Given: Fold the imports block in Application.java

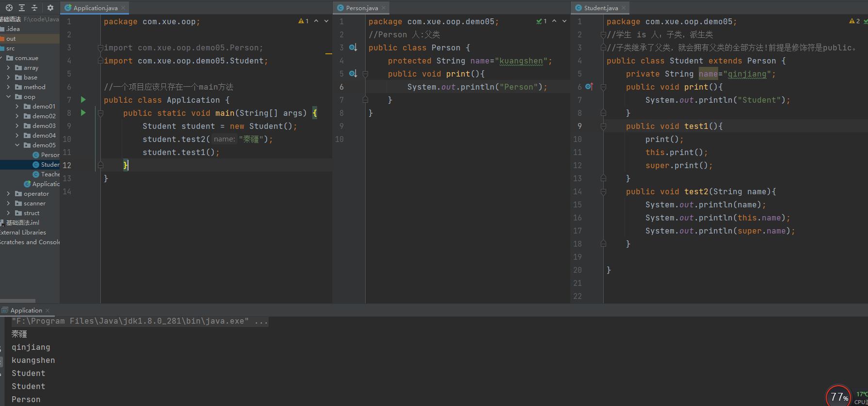Looking at the screenshot, I should pos(100,47).
